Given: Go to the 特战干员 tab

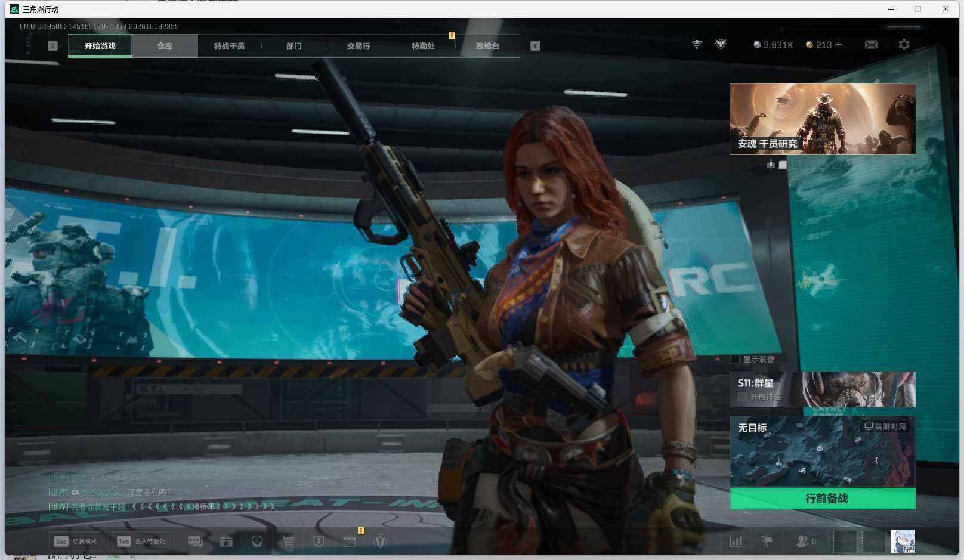Looking at the screenshot, I should pos(229,46).
